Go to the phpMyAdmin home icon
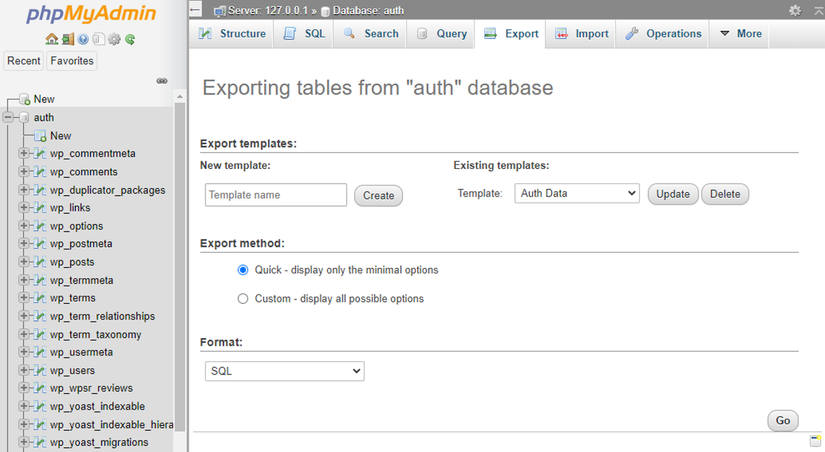Viewport: 825px width, 452px height. tap(52, 39)
